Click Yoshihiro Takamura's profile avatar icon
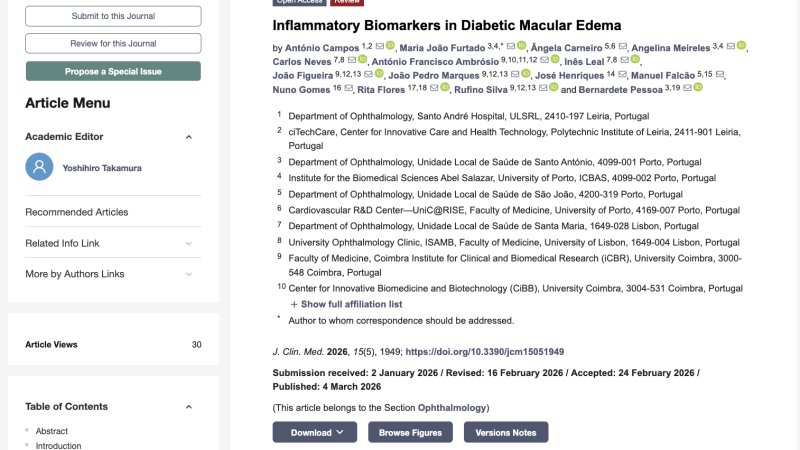Image resolution: width=800 pixels, height=450 pixels. click(39, 167)
